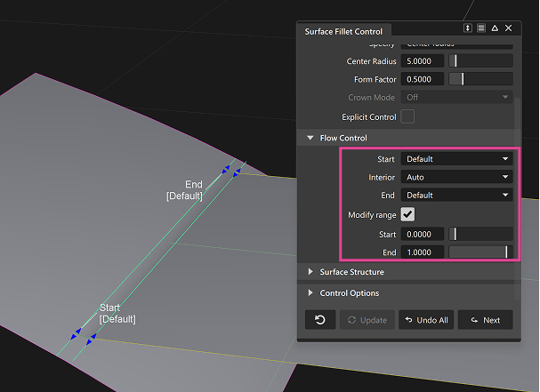Enable the Explicit Control checkbox
Viewport: 540px width, 392px height.
click(407, 116)
